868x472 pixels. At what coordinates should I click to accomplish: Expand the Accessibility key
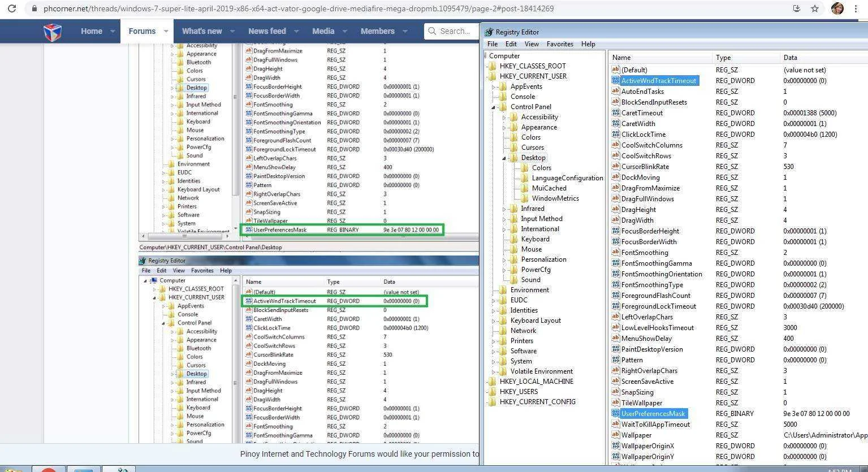(504, 117)
